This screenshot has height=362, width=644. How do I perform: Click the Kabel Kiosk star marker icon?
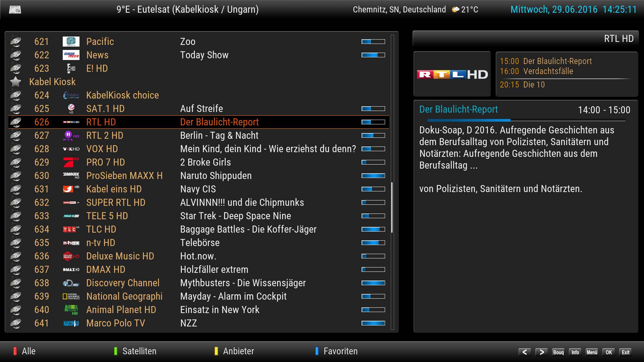tap(15, 82)
